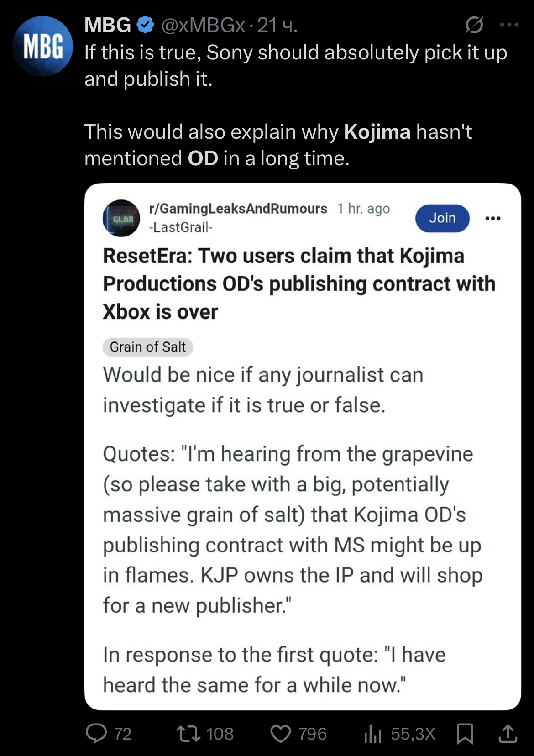Open the Reddit post's three-dot options

(x=493, y=218)
